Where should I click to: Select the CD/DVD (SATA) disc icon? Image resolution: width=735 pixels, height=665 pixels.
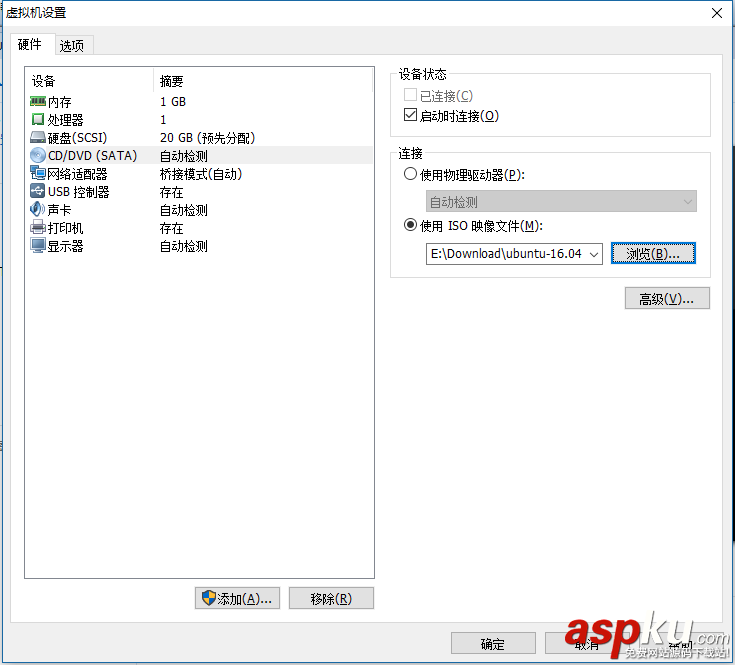pos(38,155)
